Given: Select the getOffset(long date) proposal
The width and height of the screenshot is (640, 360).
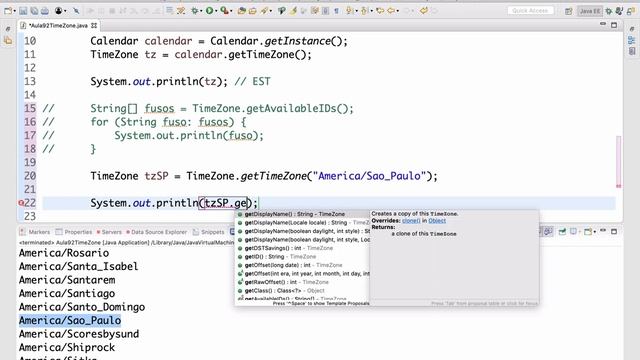Looking at the screenshot, I should [302, 265].
